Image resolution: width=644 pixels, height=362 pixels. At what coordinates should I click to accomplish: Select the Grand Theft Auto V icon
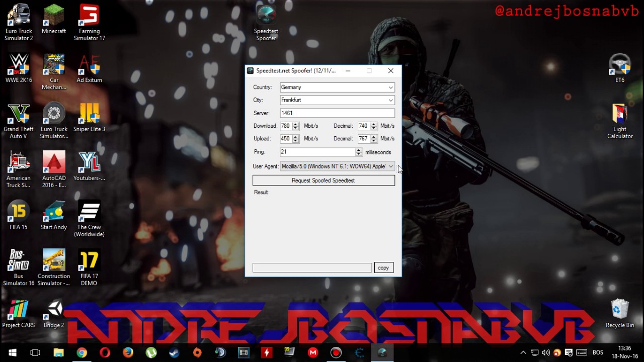point(19,121)
